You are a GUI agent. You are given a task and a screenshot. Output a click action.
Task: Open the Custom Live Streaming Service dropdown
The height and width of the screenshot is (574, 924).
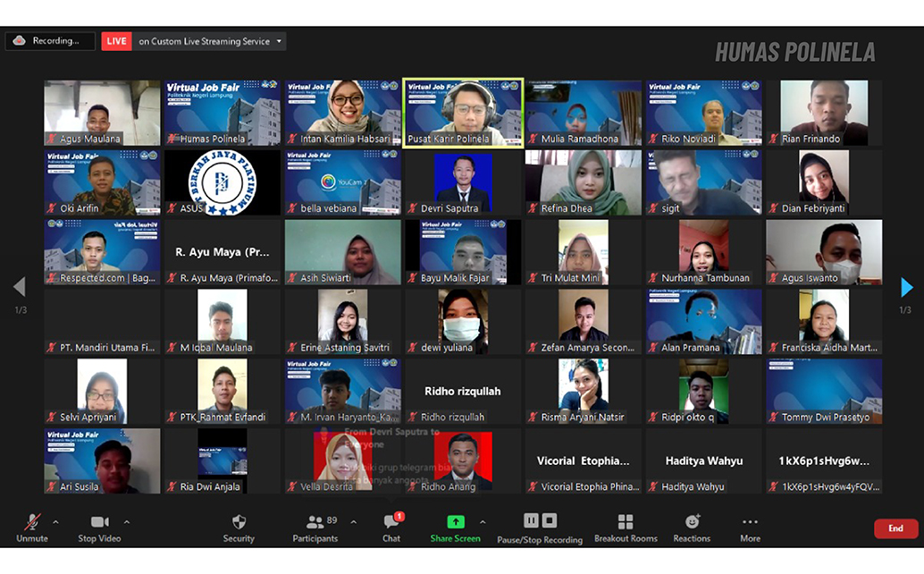point(280,41)
